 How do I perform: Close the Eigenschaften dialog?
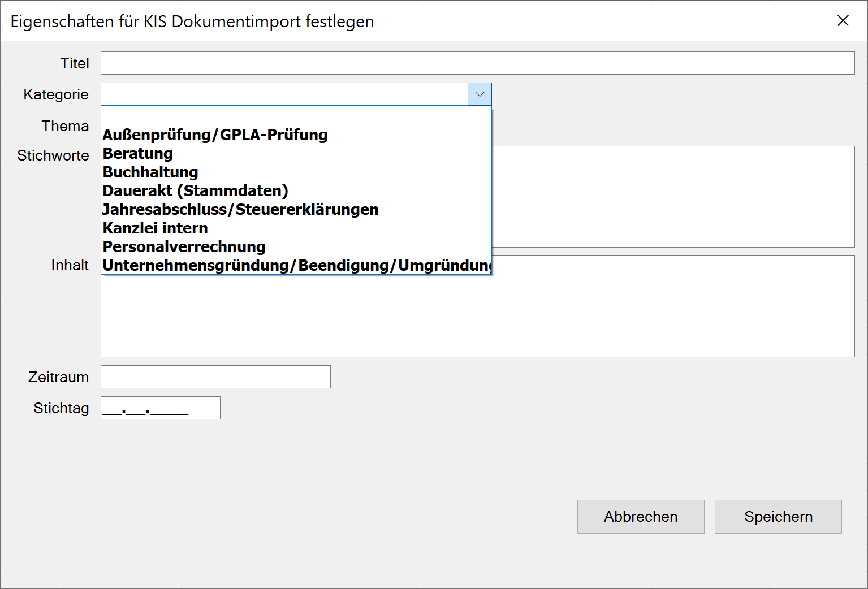(843, 20)
